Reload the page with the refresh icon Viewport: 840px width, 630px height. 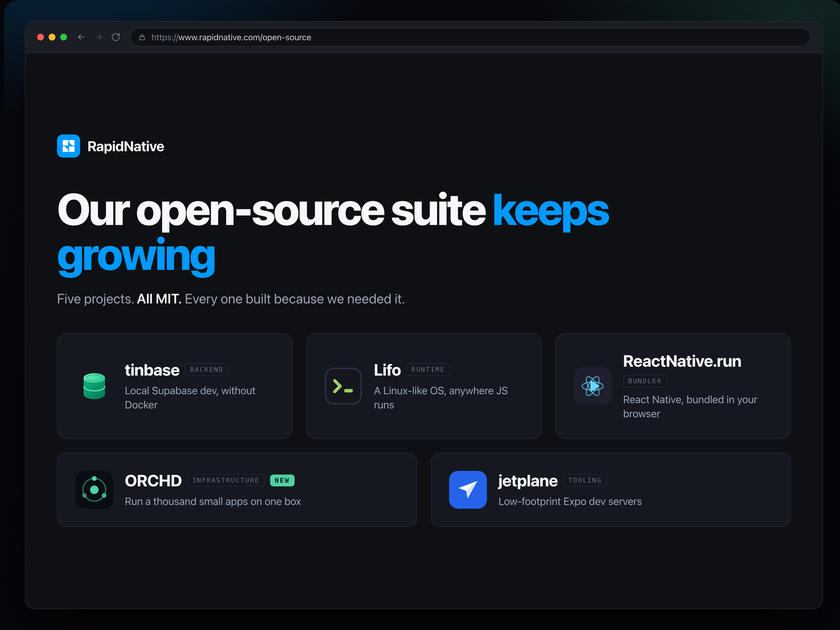click(x=116, y=37)
